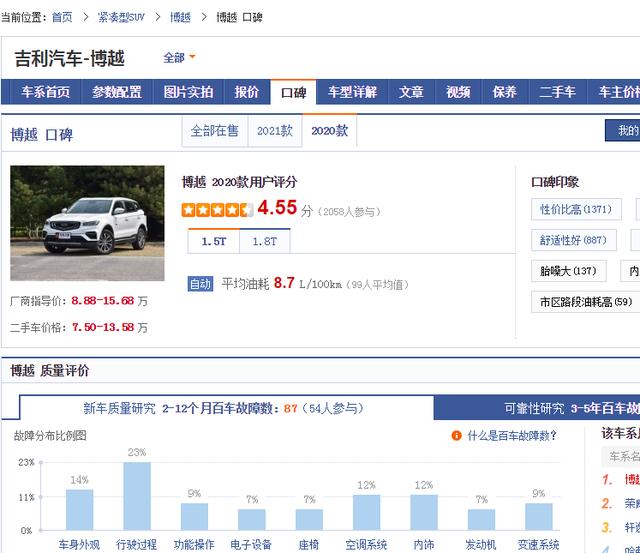Open the 图片实拍 tab
The width and height of the screenshot is (640, 553).
188,92
